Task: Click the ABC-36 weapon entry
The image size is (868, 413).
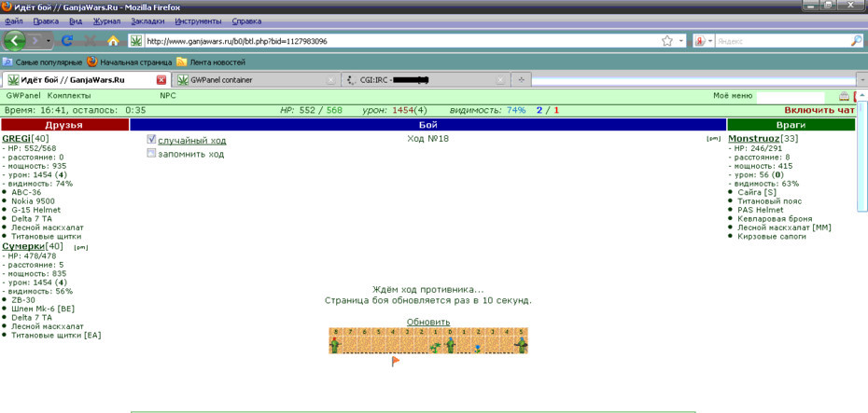Action: point(26,192)
